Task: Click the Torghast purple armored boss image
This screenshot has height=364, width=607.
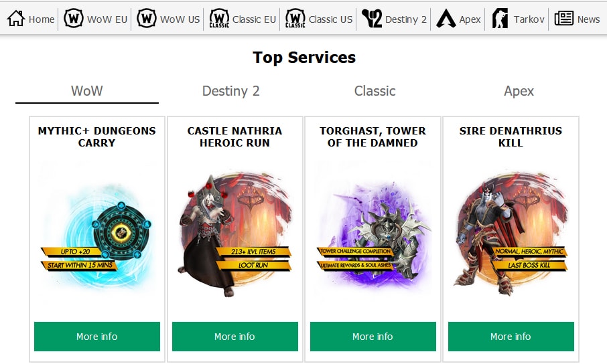Action: pyautogui.click(x=373, y=232)
